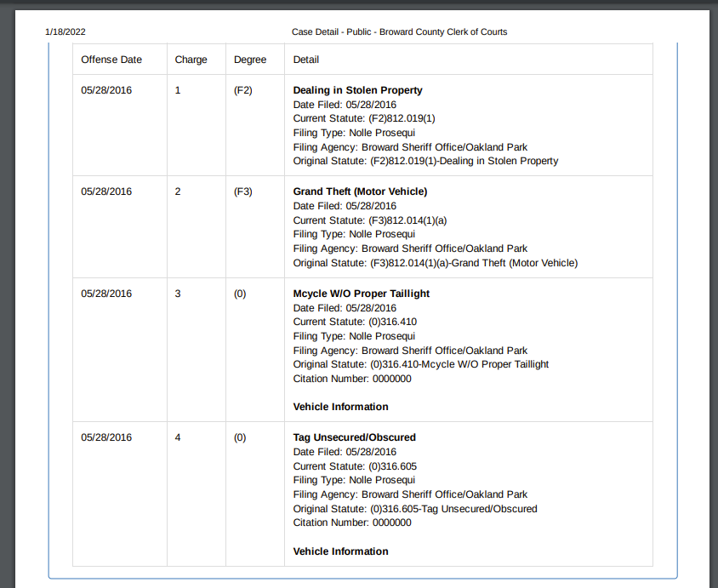The width and height of the screenshot is (718, 588).
Task: Click the Degree column header
Action: pos(250,60)
